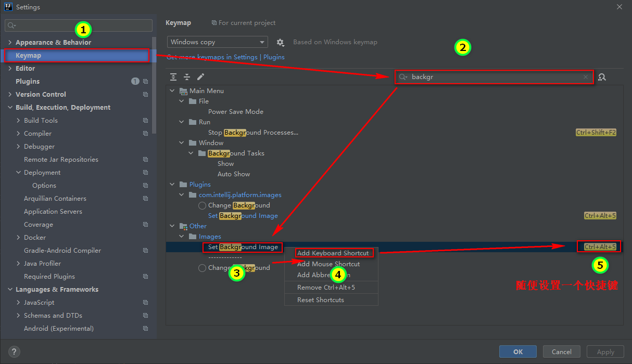This screenshot has width=632, height=364.
Task: Expand the Editor settings section
Action: tap(10, 69)
